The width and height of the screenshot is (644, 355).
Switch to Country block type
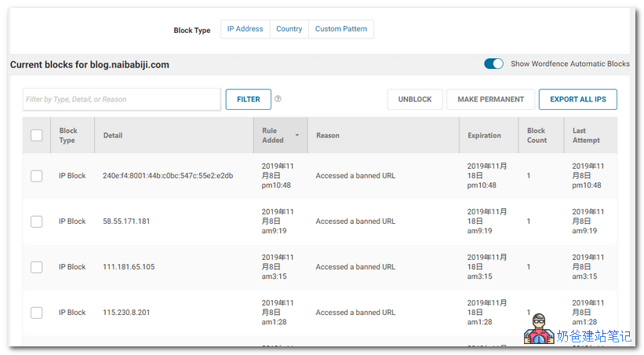[289, 29]
